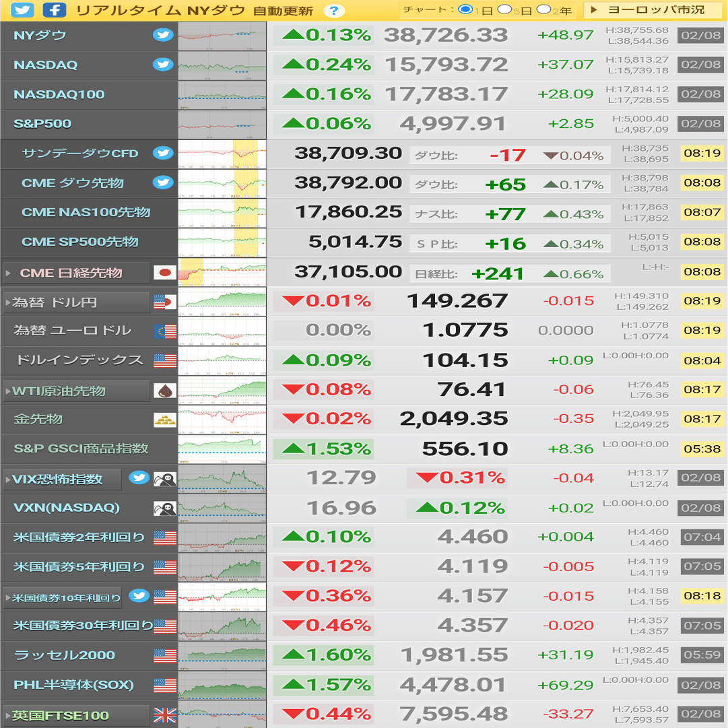Screen dimensions: 728x728
Task: Open the ヨーロッパ市況 button
Action: pos(654,9)
